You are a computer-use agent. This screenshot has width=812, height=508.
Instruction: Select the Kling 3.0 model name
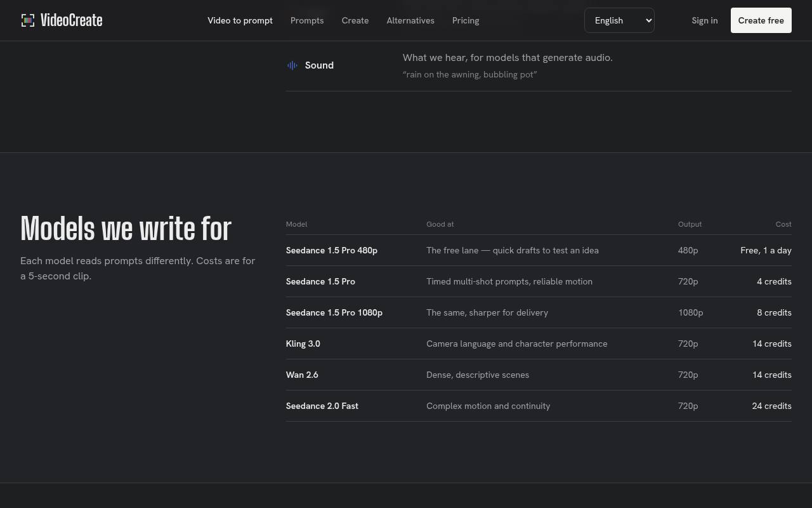pos(303,344)
